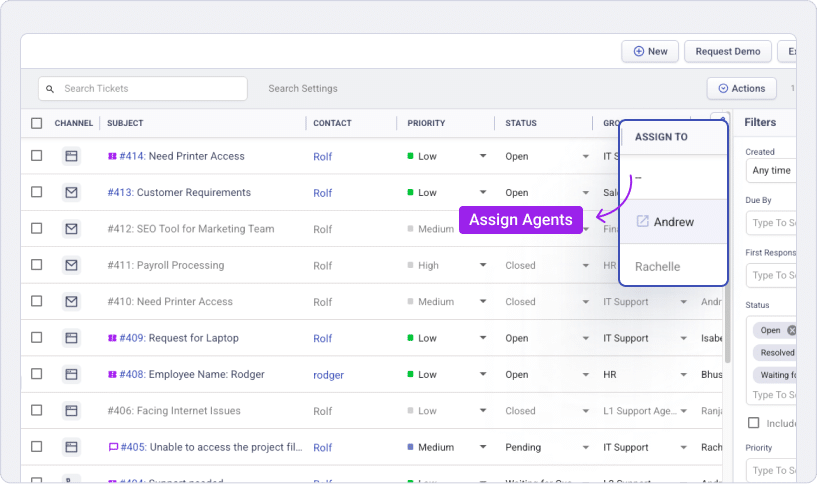817x484 pixels.
Task: Select the checkbox for ticket #411
Action: tap(36, 265)
